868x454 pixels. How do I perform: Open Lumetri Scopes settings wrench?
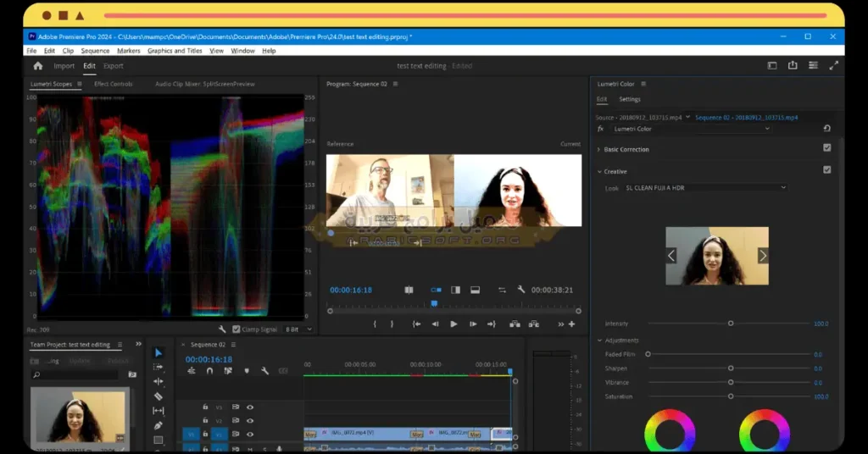coord(222,329)
